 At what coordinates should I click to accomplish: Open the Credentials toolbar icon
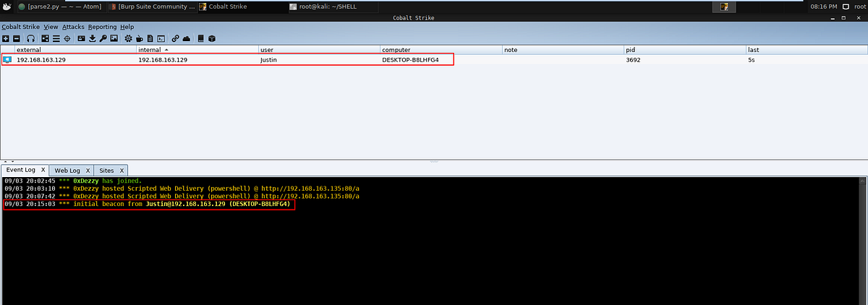click(x=81, y=38)
